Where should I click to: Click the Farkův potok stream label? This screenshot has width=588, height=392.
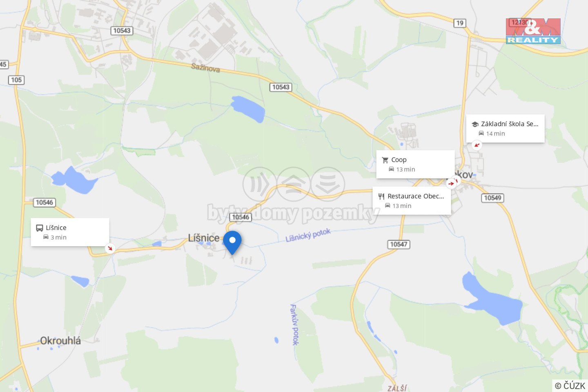[294, 325]
